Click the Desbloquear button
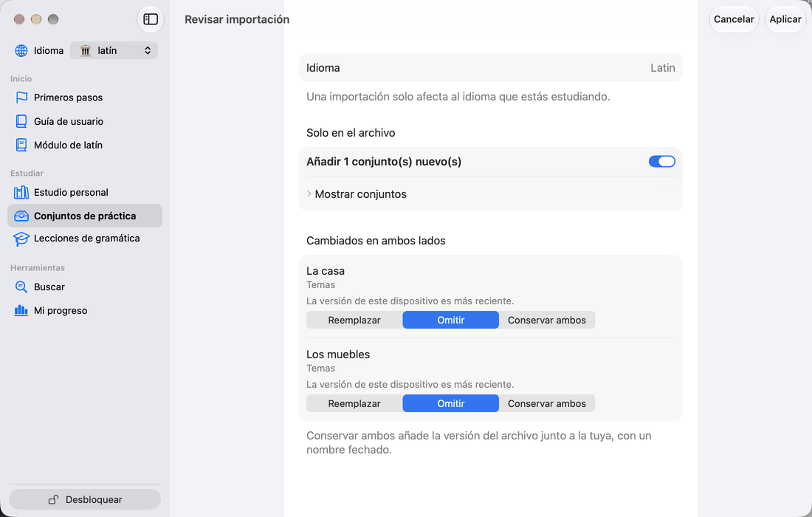 pos(85,499)
